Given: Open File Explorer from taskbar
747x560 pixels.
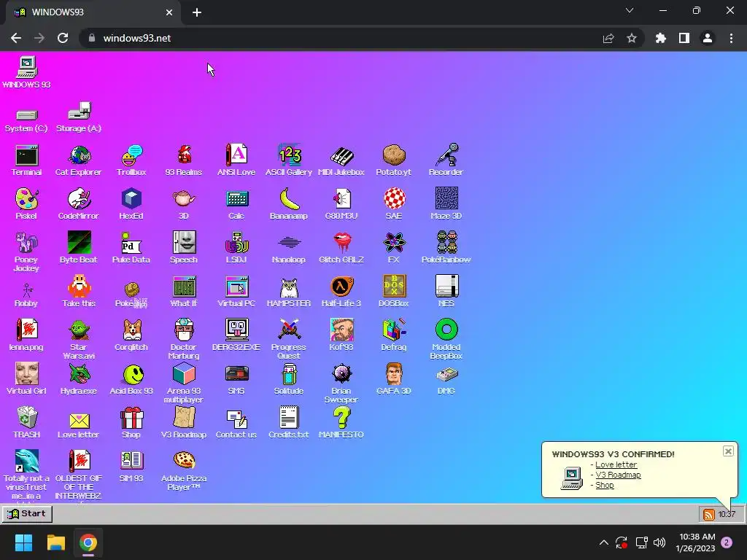Looking at the screenshot, I should [x=55, y=542].
